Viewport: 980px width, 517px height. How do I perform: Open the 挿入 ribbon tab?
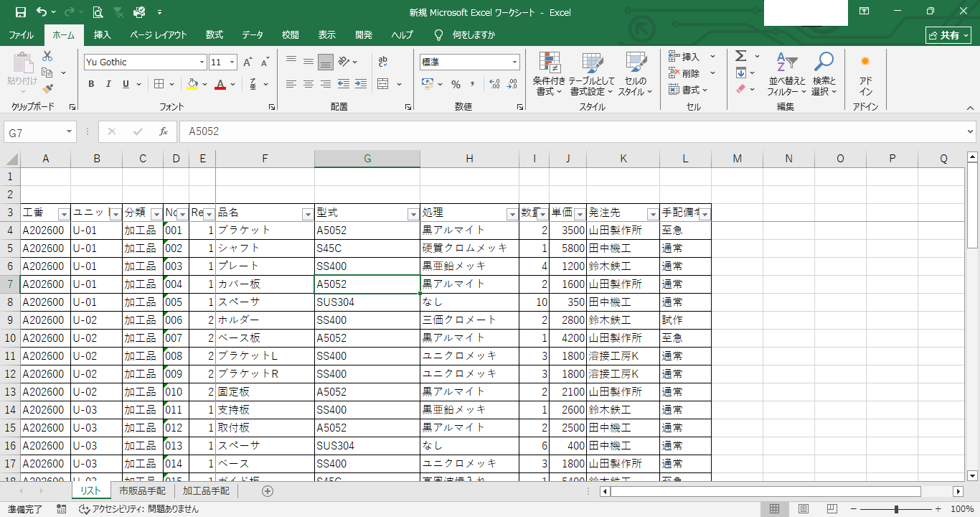click(x=103, y=34)
